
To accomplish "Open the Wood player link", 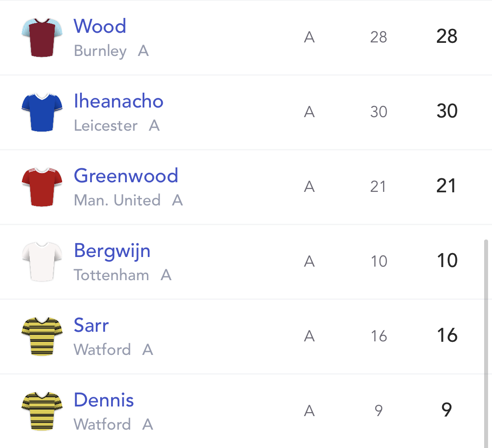I will coord(100,26).
